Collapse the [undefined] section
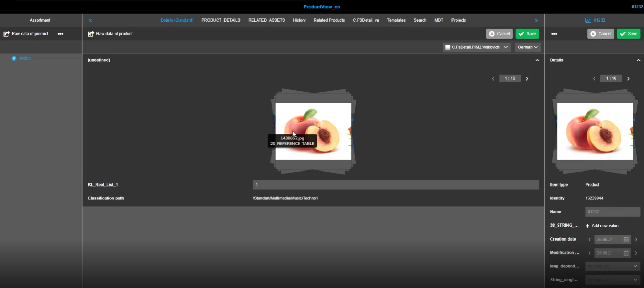Image resolution: width=644 pixels, height=288 pixels. (x=537, y=60)
